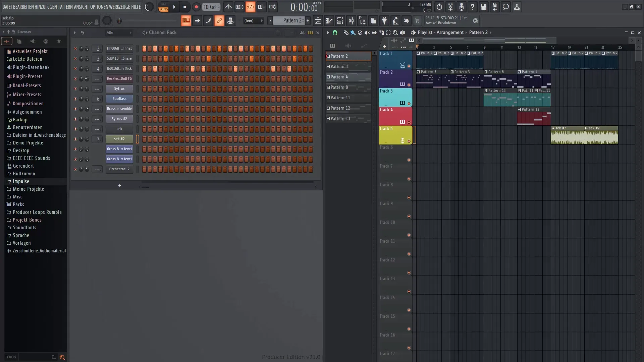Add new pattern with plus next to Pattern 2
The image size is (644, 362).
click(308, 21)
